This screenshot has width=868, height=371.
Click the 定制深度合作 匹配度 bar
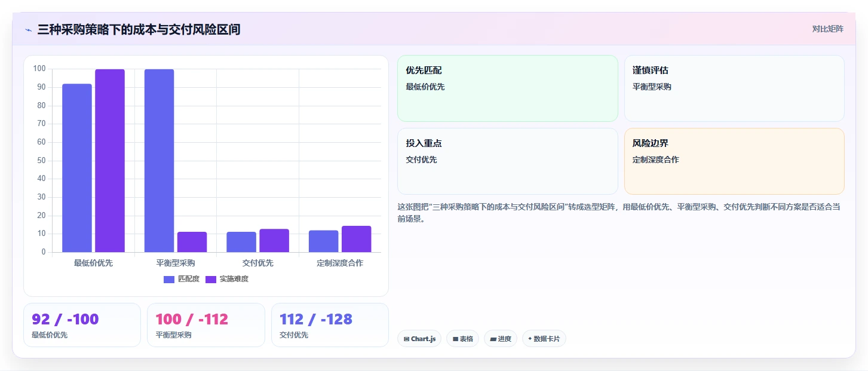point(323,241)
